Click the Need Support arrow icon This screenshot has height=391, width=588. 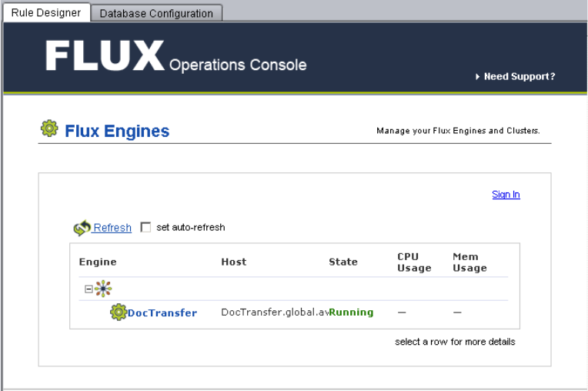(478, 77)
